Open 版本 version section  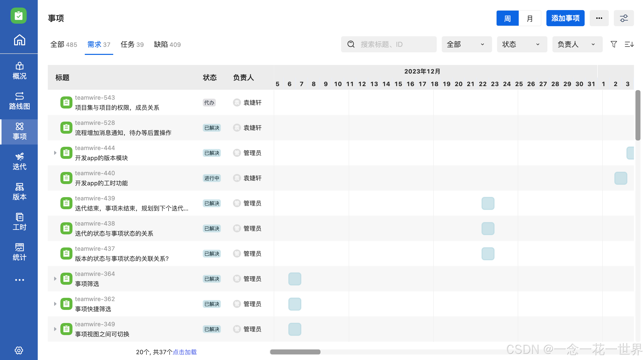click(x=19, y=192)
